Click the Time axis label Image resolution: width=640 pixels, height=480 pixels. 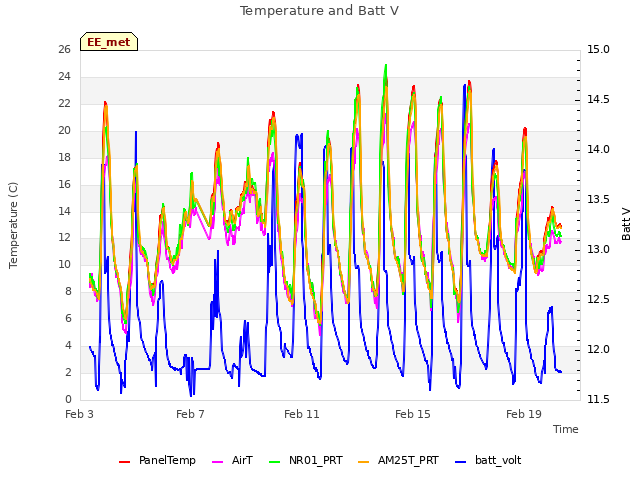[x=566, y=429]
